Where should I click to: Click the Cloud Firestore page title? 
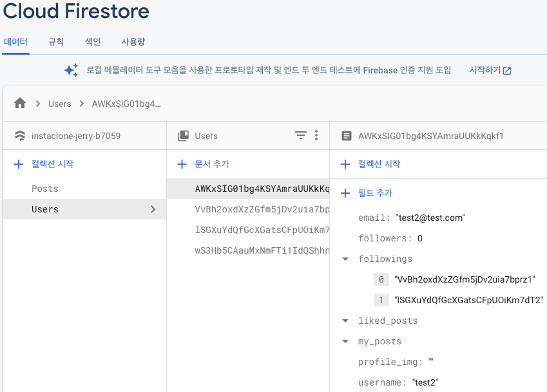[75, 11]
